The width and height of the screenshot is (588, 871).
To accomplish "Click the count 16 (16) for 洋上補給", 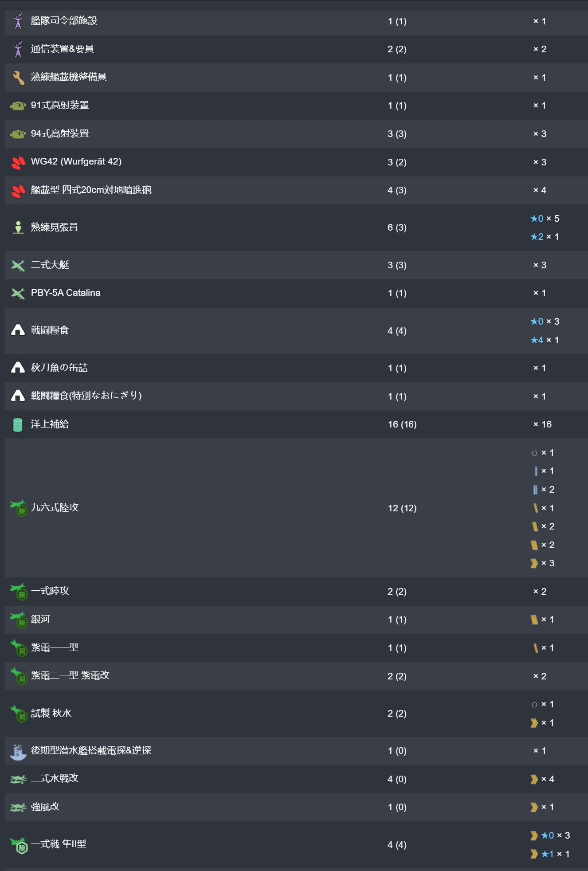I will point(402,424).
